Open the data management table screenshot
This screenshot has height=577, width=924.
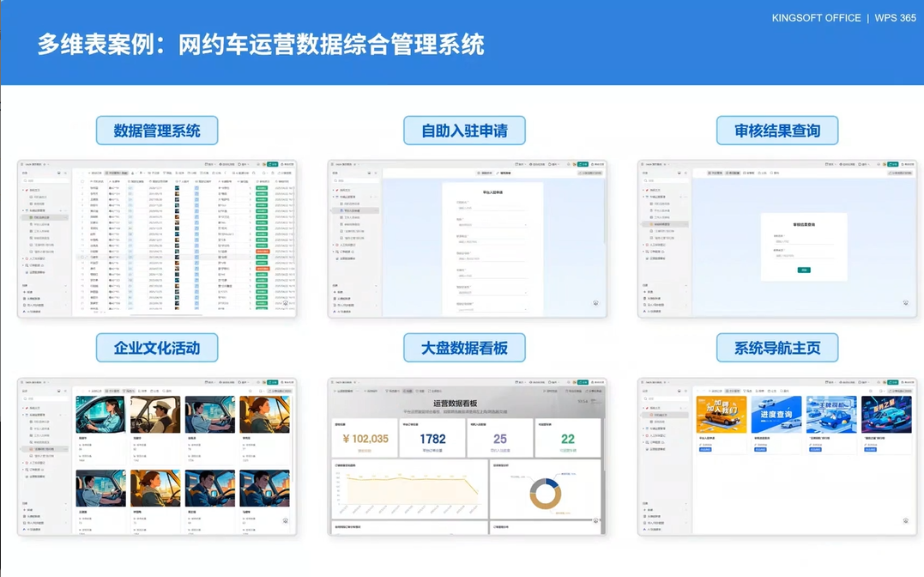(x=157, y=239)
